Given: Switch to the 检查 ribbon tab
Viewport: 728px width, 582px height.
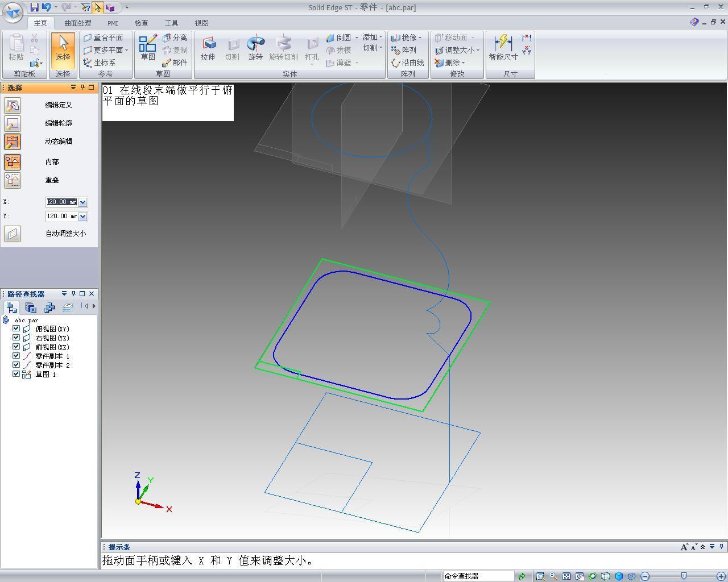Looking at the screenshot, I should pyautogui.click(x=141, y=23).
